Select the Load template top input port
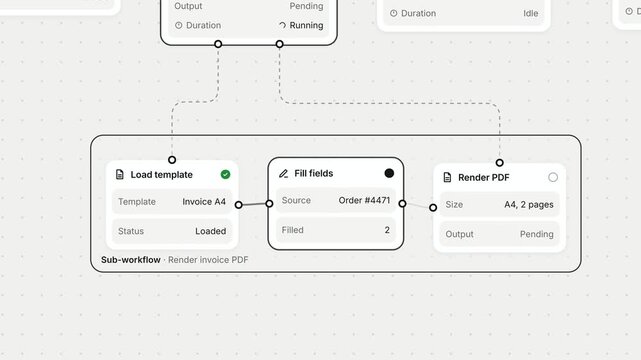641x360 pixels. 172,160
